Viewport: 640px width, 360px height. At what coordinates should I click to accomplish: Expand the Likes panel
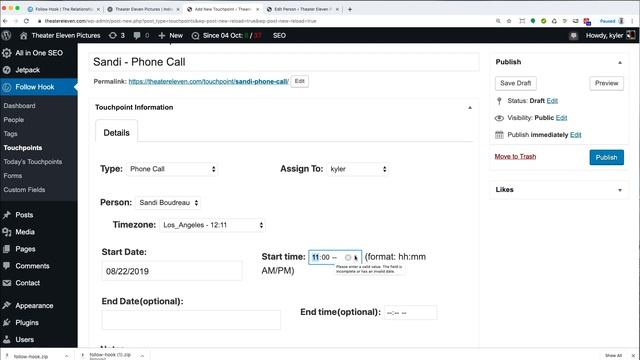coord(620,190)
